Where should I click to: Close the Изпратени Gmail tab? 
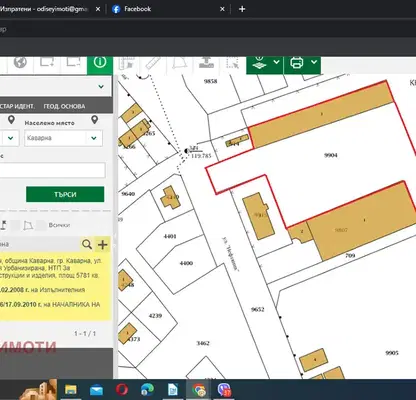pos(98,9)
